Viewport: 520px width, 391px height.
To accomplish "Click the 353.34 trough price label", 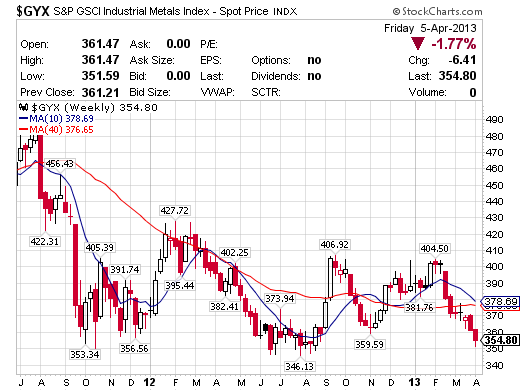I will pyautogui.click(x=85, y=354).
